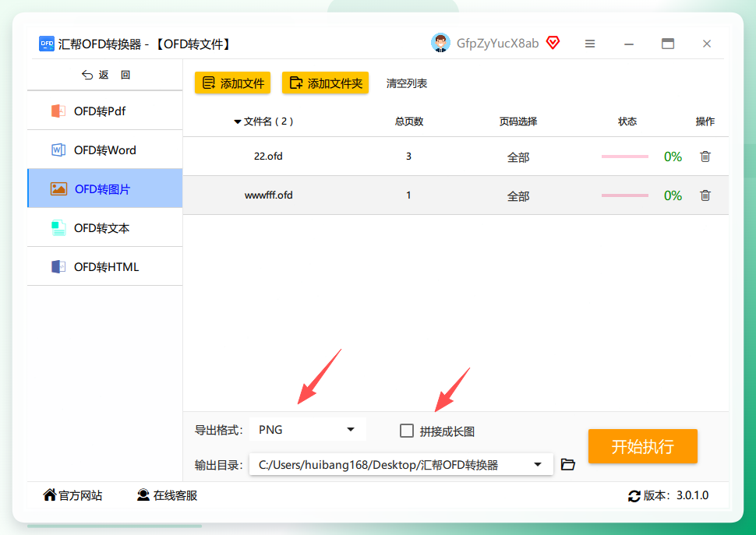The height and width of the screenshot is (535, 756).
Task: Browse output folder with folder icon
Action: pos(568,464)
